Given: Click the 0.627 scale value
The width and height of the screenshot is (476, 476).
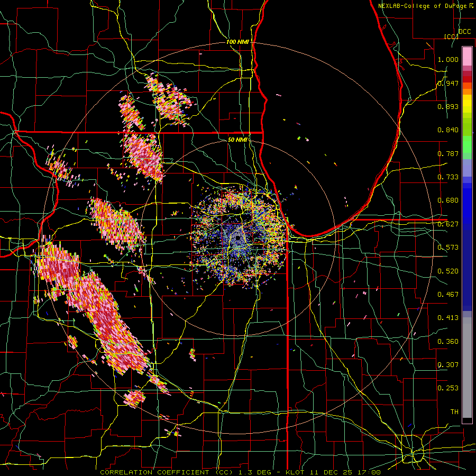Looking at the screenshot, I should click(x=448, y=224).
